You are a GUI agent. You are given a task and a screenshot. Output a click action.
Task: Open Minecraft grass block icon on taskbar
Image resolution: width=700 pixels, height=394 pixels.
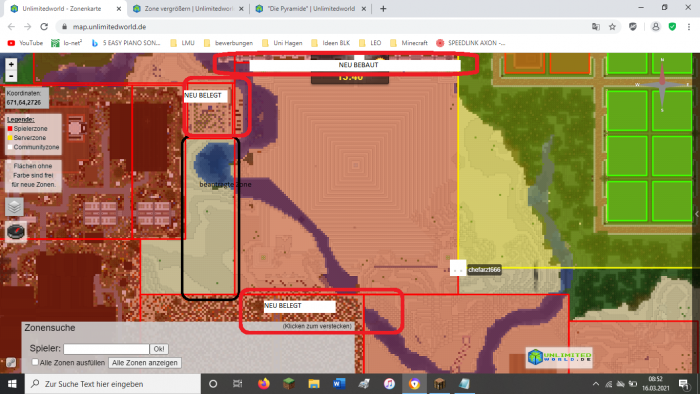pyautogui.click(x=289, y=384)
